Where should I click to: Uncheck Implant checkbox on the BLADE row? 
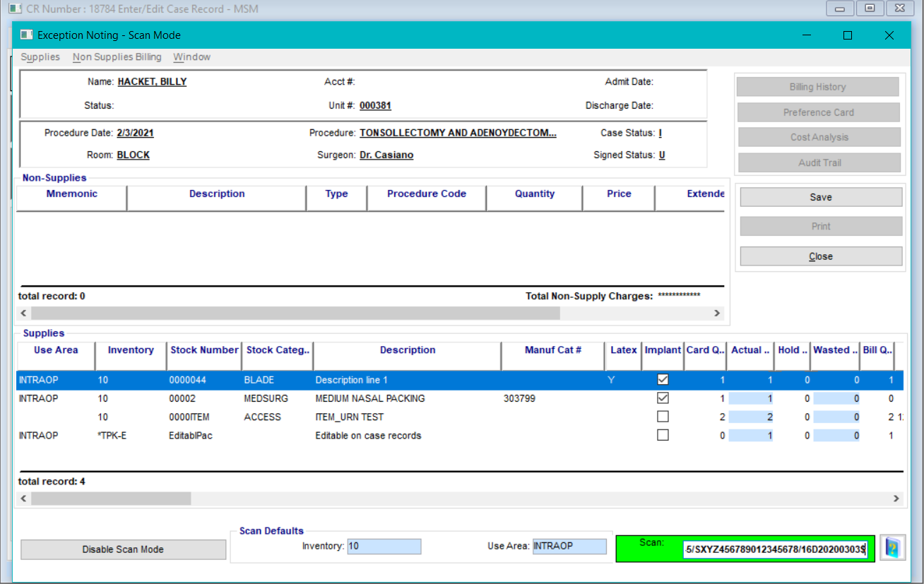tap(663, 380)
